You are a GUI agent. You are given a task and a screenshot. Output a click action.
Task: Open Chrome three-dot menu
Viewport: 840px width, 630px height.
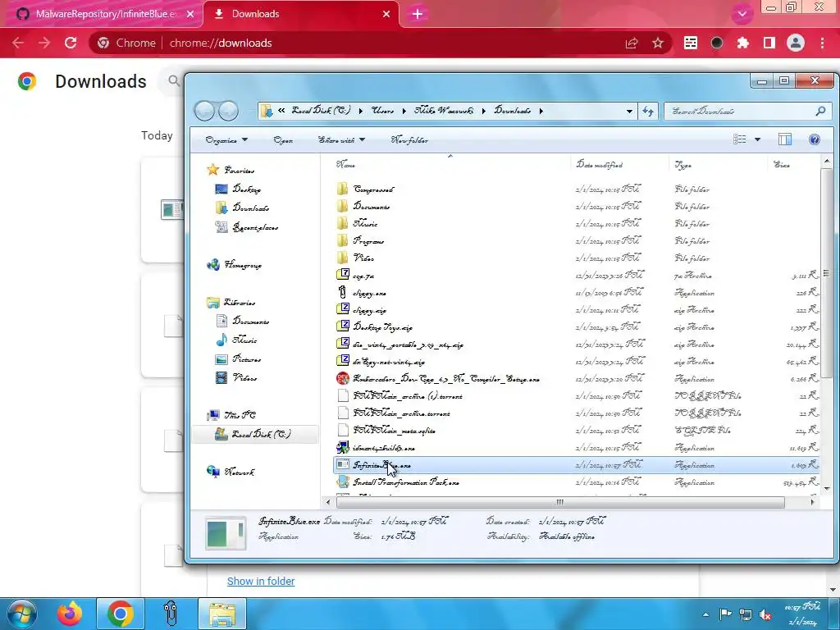(822, 43)
